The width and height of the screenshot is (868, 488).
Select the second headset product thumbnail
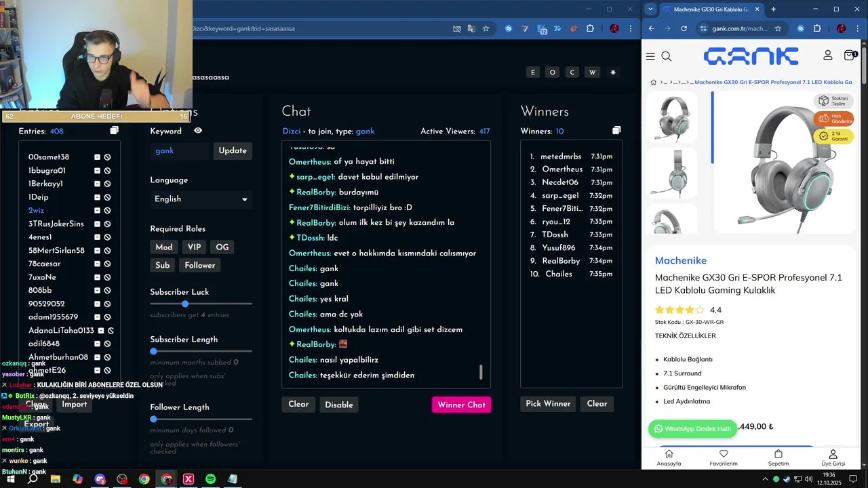click(671, 173)
